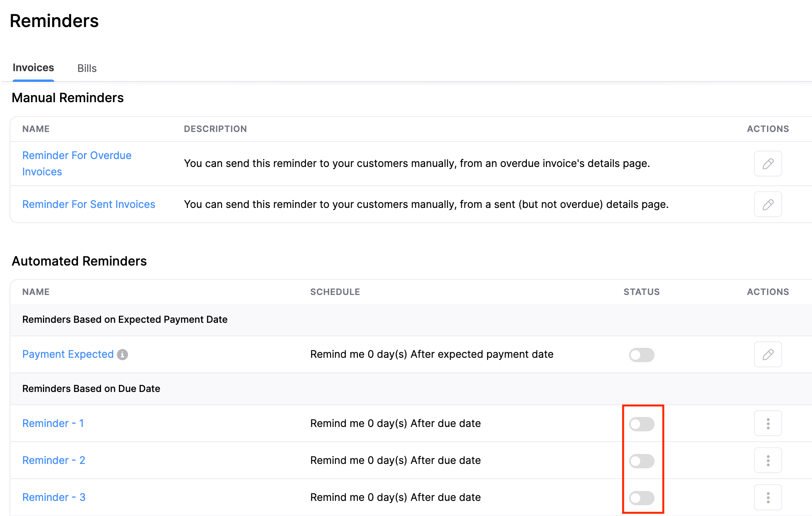Open Reminder - 2 details
812x516 pixels.
coord(53,460)
